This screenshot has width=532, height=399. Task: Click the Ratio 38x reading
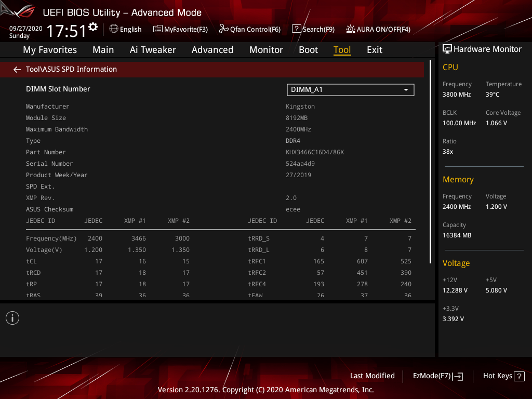click(447, 152)
